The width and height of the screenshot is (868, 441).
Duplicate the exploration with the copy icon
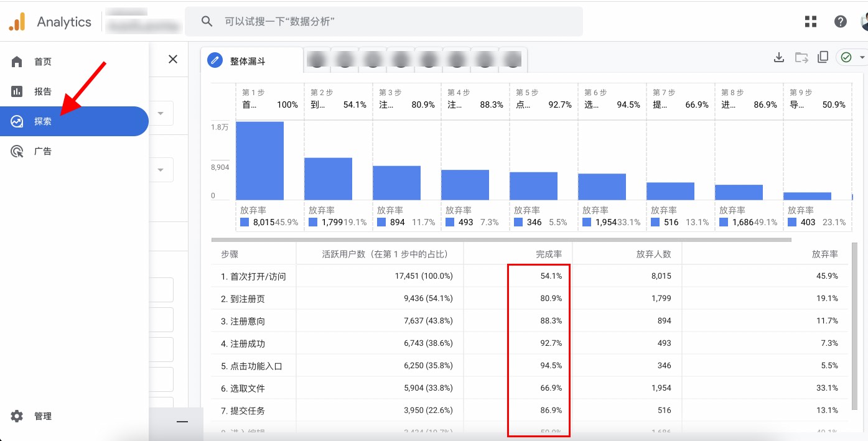coord(823,58)
